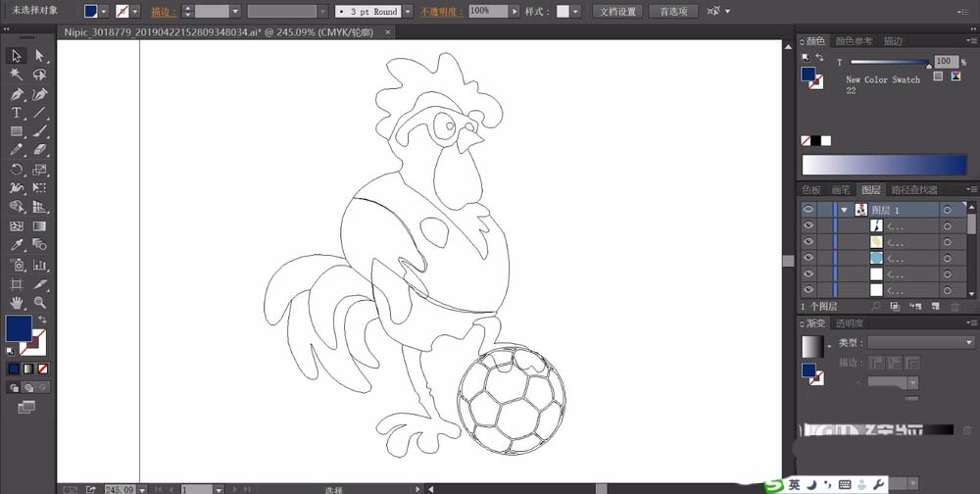Open the 样式 style dropdown
The image size is (980, 494).
tap(575, 11)
